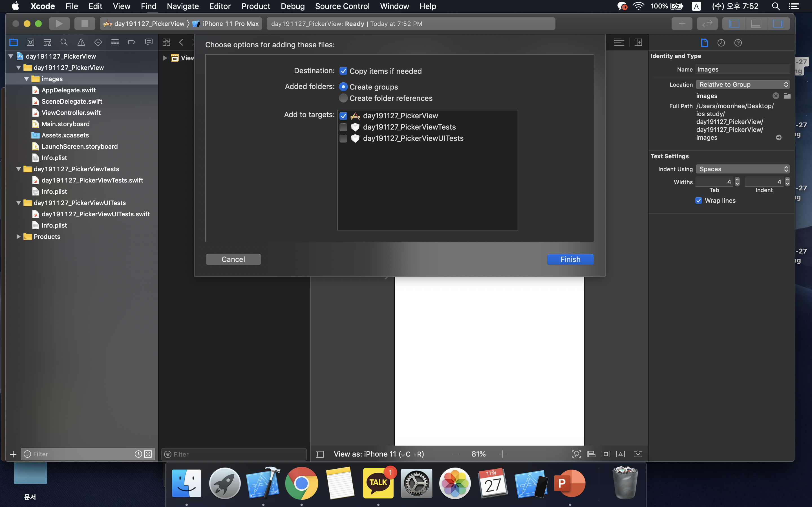The height and width of the screenshot is (507, 812).
Task: Click the Stop button in toolbar
Action: (85, 23)
